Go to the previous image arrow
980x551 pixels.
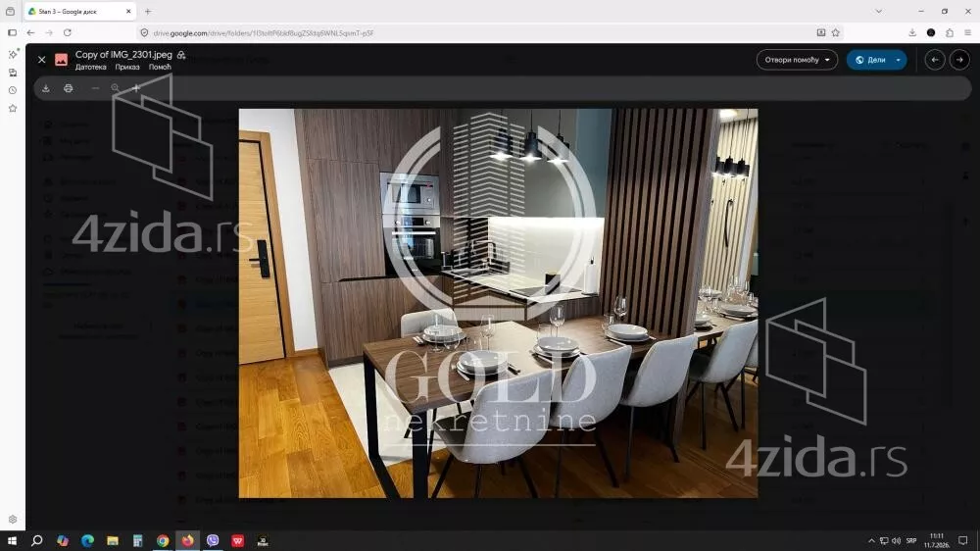pyautogui.click(x=934, y=60)
